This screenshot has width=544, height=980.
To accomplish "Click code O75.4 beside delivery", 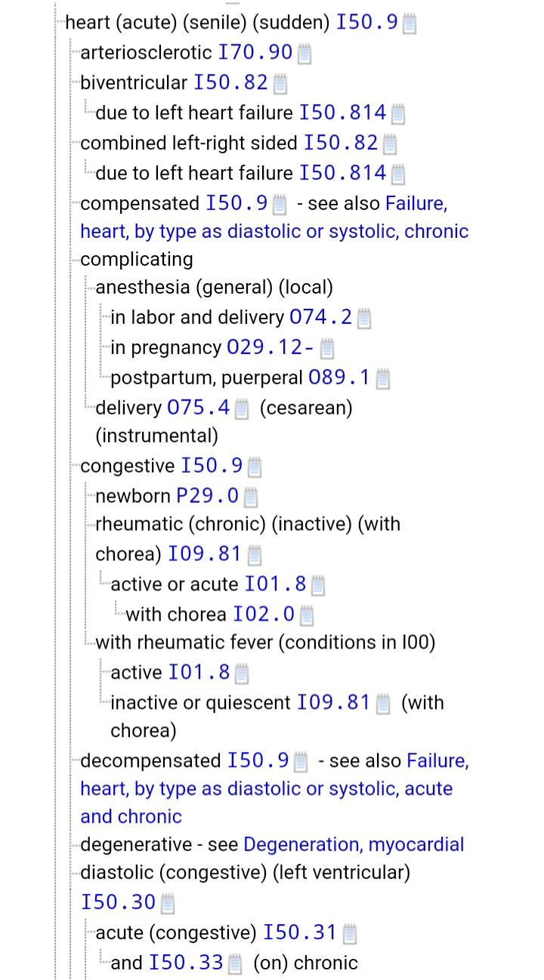I will [198, 408].
